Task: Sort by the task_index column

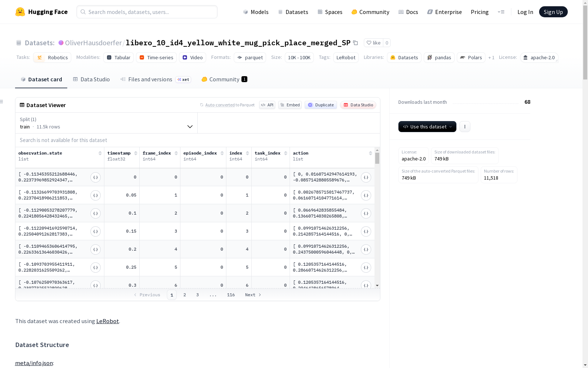Action: [x=286, y=153]
